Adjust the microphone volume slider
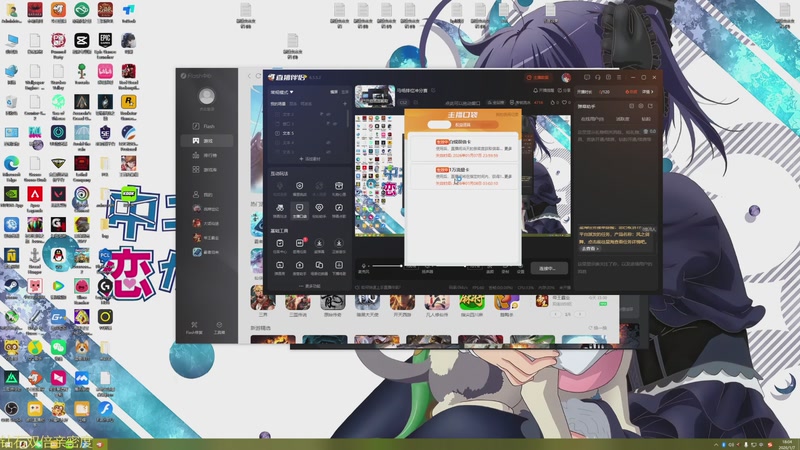This screenshot has height=450, width=800. [386, 266]
